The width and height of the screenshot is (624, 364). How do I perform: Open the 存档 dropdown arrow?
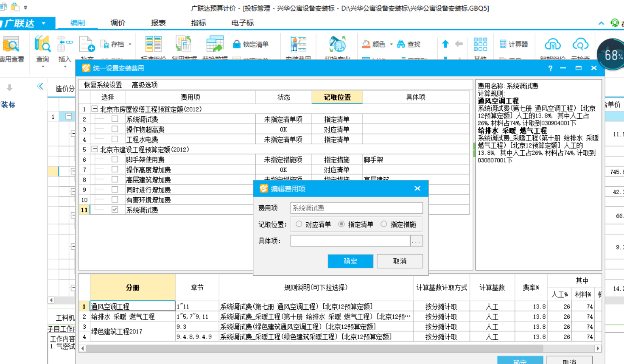(130, 44)
